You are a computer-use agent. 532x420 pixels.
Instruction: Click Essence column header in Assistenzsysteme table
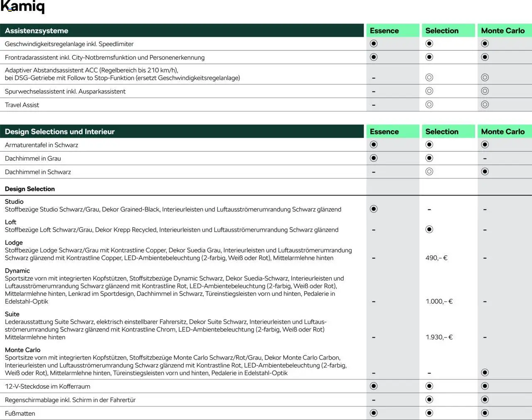[x=384, y=31]
